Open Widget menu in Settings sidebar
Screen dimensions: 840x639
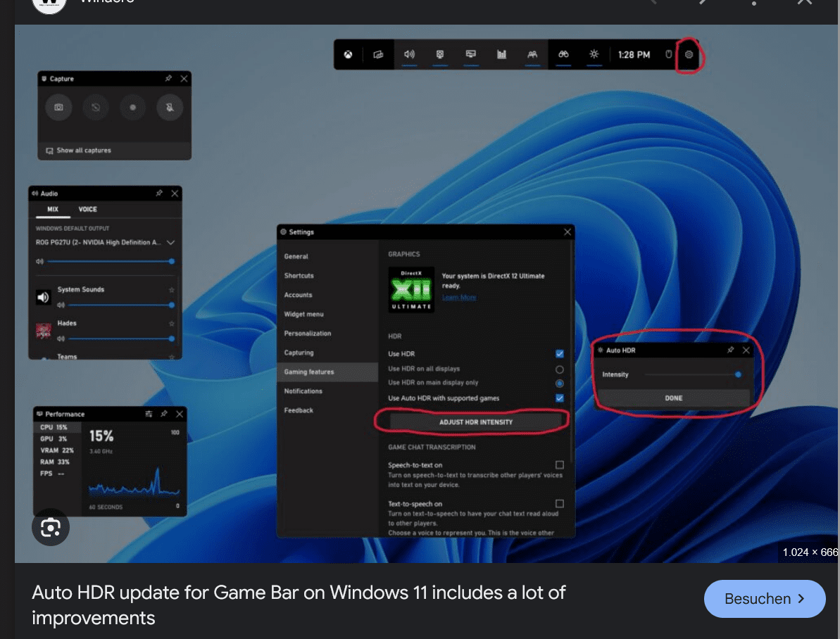coord(327,315)
